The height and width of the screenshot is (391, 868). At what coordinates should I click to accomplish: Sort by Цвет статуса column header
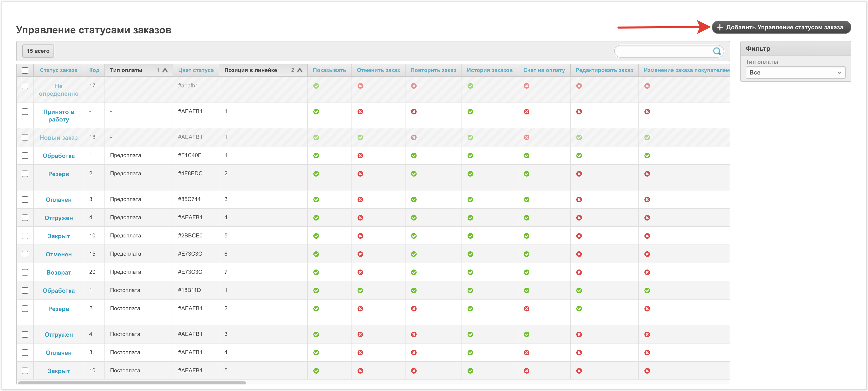196,70
